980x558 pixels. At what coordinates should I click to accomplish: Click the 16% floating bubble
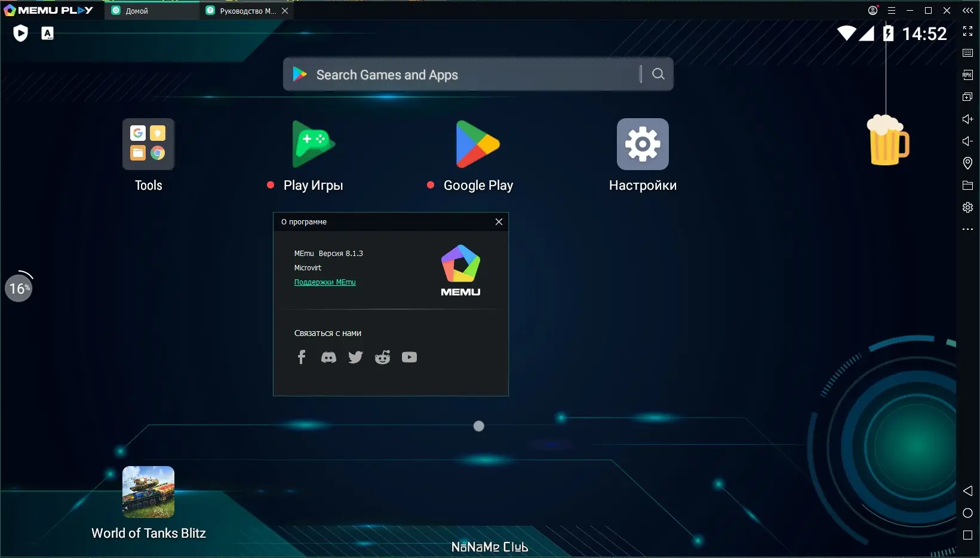(x=19, y=288)
